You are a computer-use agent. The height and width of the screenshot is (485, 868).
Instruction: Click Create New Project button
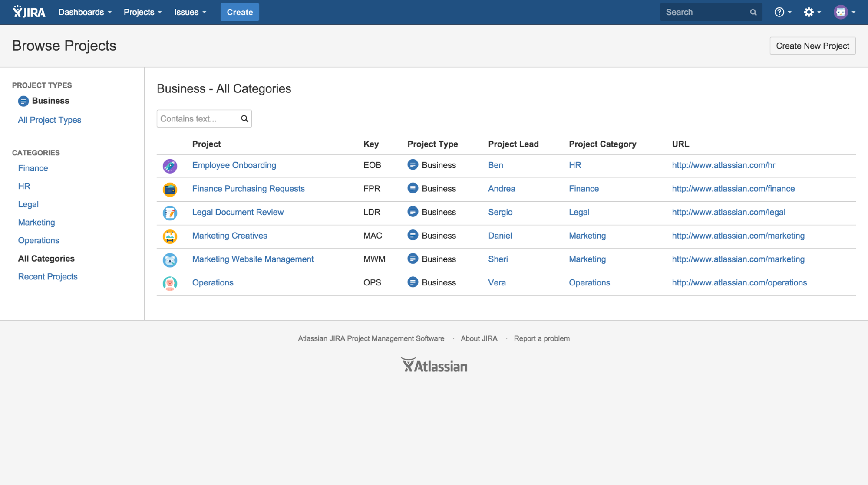coord(812,45)
